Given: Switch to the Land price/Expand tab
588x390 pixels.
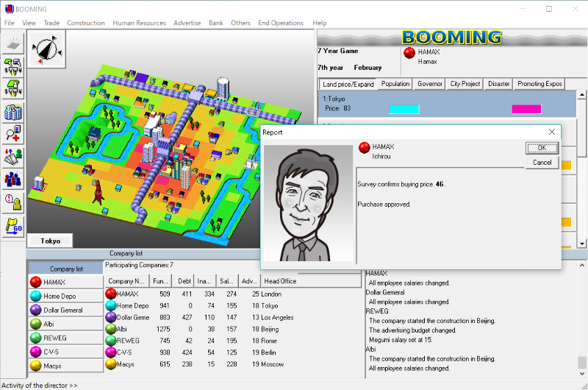Looking at the screenshot, I should (348, 84).
